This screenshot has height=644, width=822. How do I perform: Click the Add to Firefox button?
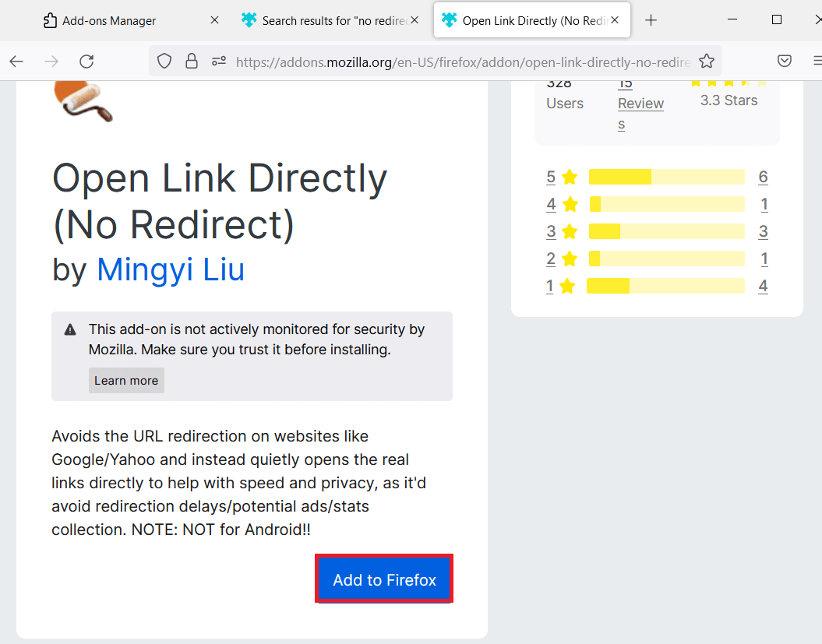coord(384,579)
